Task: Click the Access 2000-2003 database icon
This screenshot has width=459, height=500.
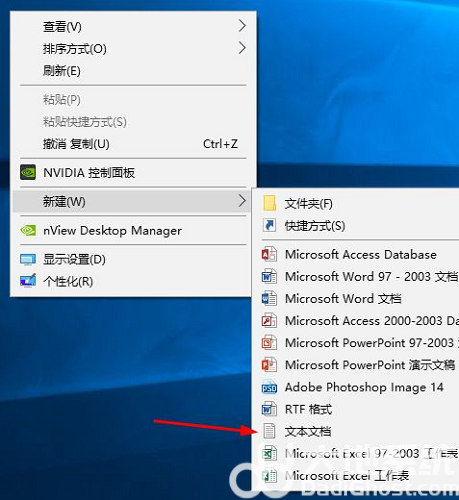Action: click(x=269, y=321)
